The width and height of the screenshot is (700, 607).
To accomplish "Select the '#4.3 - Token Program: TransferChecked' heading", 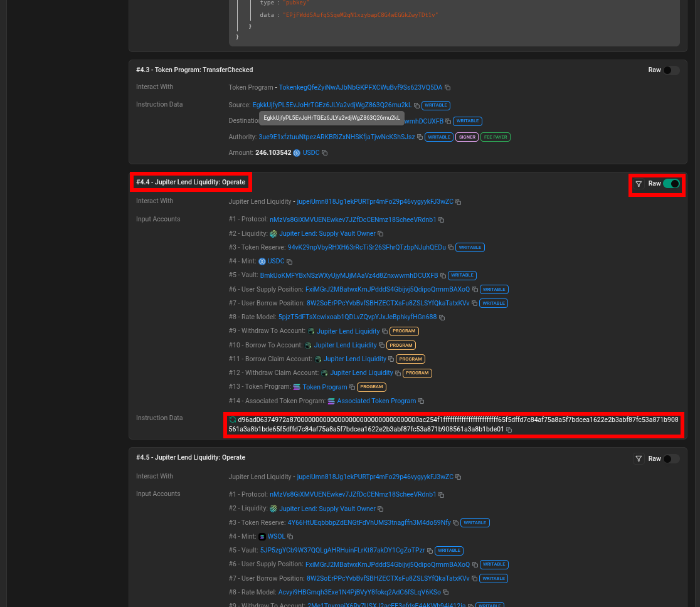I will 194,70.
